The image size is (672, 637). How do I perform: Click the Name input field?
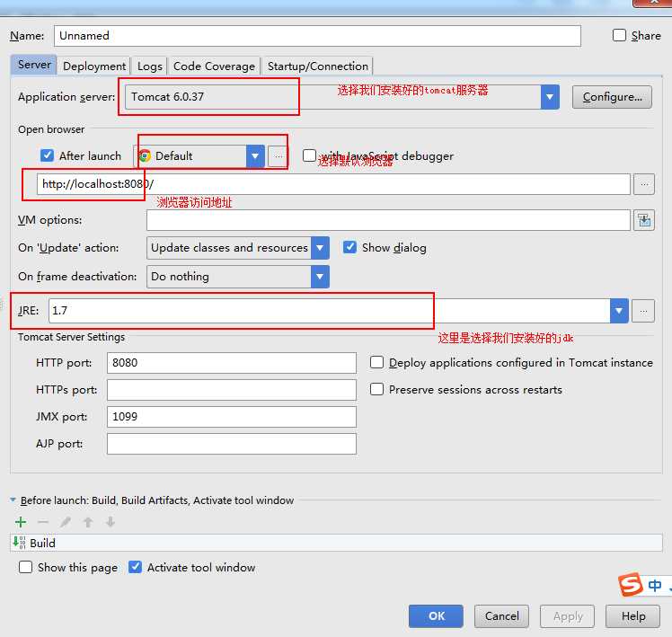click(x=317, y=36)
